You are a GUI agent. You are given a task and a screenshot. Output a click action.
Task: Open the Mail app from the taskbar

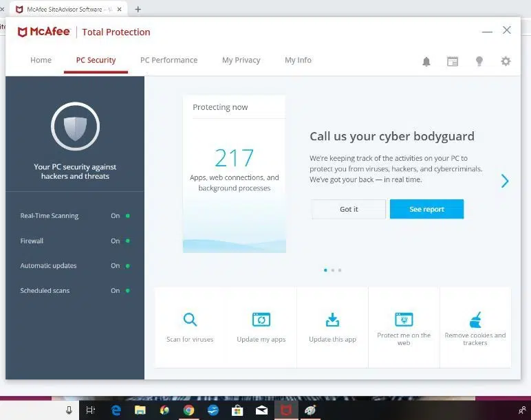click(261, 410)
